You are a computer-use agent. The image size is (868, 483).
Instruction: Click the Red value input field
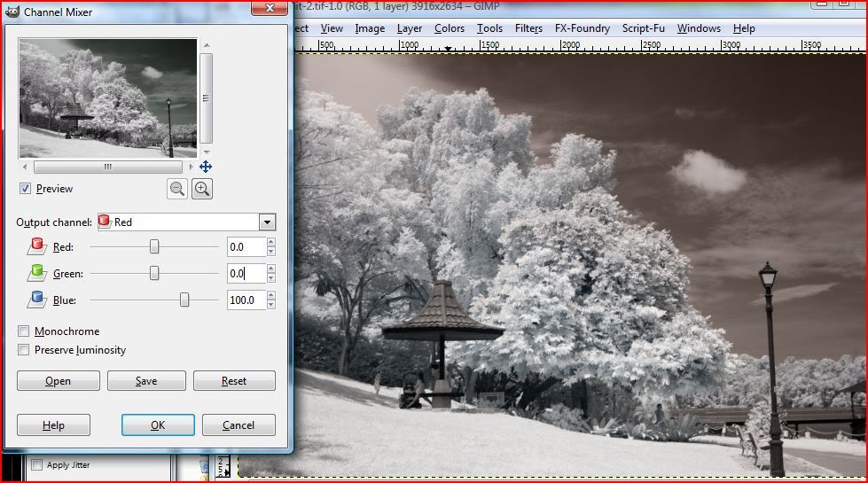pos(246,246)
